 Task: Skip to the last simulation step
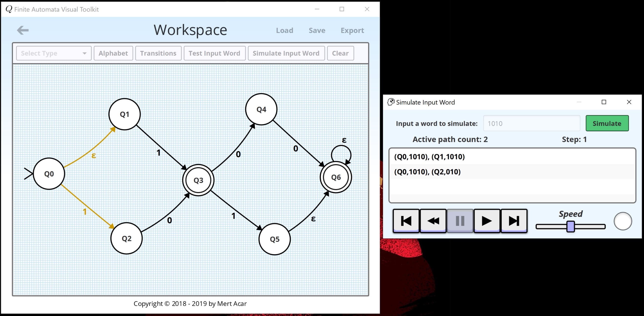514,221
